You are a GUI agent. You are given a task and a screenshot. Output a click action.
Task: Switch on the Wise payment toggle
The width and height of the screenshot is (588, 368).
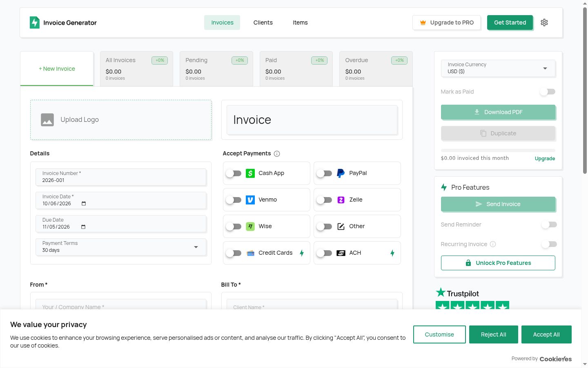point(234,227)
